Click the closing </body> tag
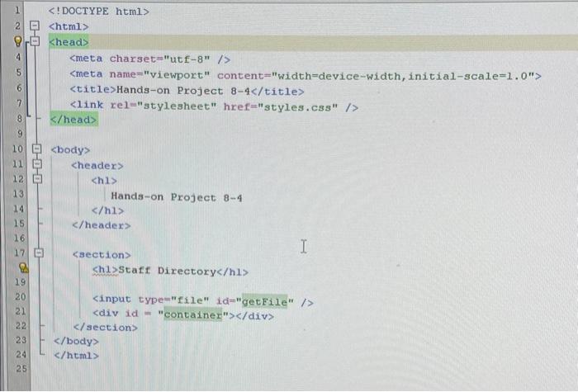This screenshot has width=578, height=392. 76,341
